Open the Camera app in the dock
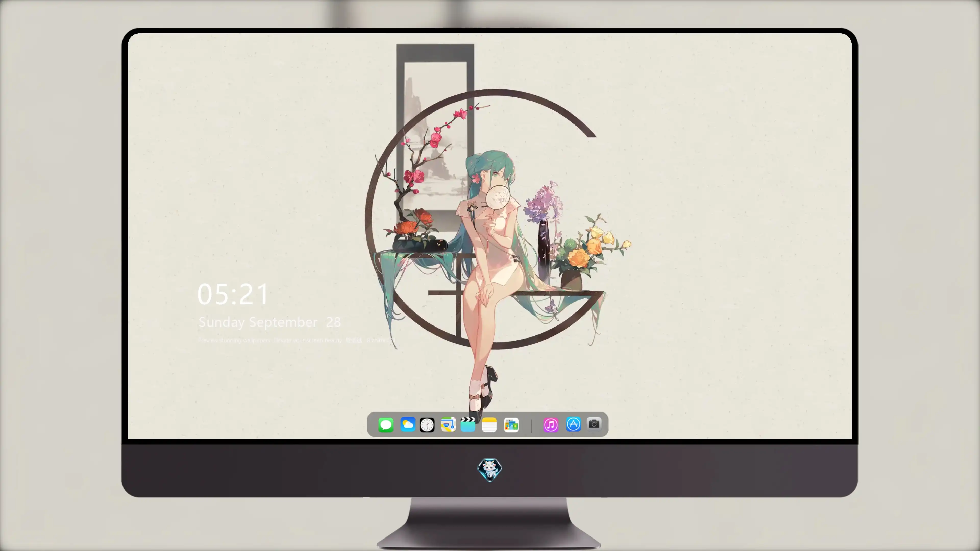The image size is (980, 551). [x=594, y=424]
